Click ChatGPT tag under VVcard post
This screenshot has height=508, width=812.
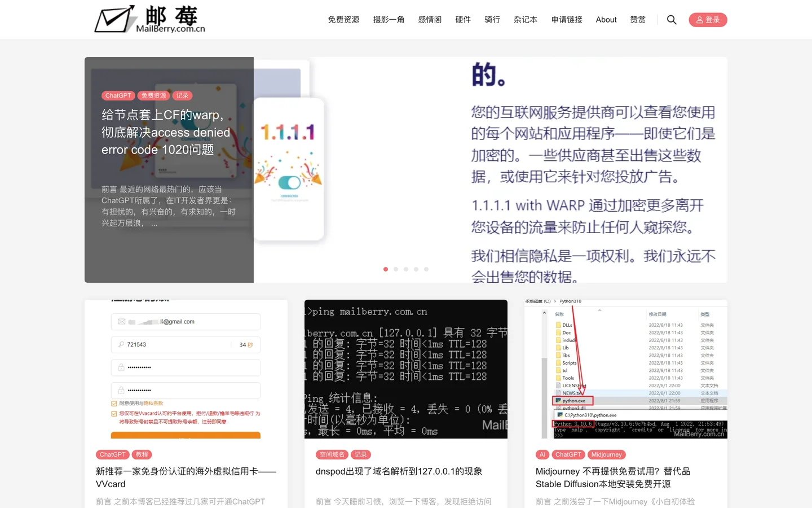click(x=112, y=454)
